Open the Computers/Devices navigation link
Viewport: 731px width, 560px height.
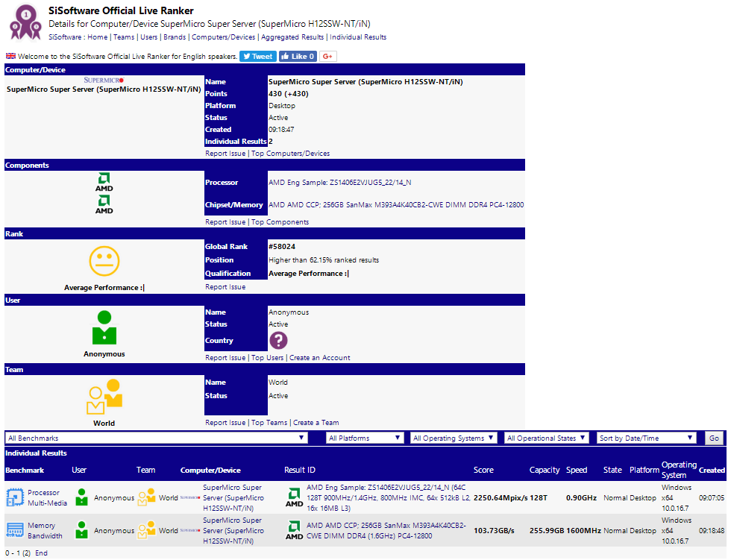click(223, 37)
